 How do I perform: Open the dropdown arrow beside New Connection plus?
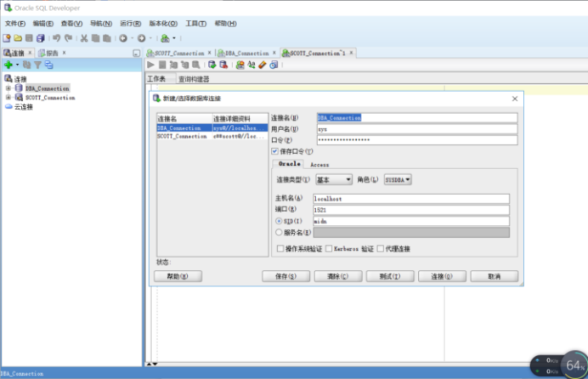click(17, 65)
